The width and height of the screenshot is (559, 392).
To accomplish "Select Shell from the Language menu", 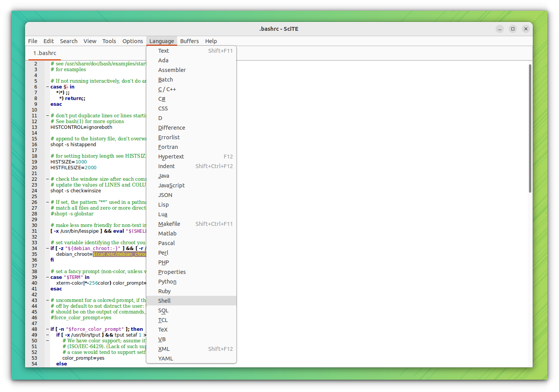I will click(x=164, y=300).
